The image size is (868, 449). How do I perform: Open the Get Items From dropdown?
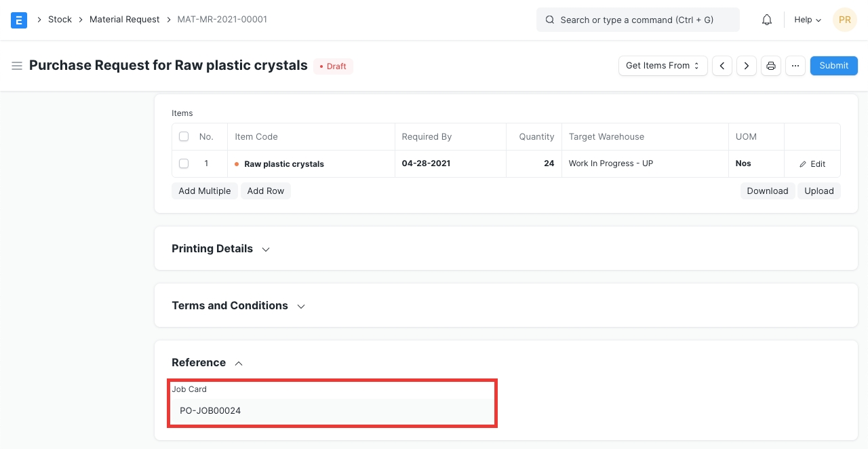[663, 66]
